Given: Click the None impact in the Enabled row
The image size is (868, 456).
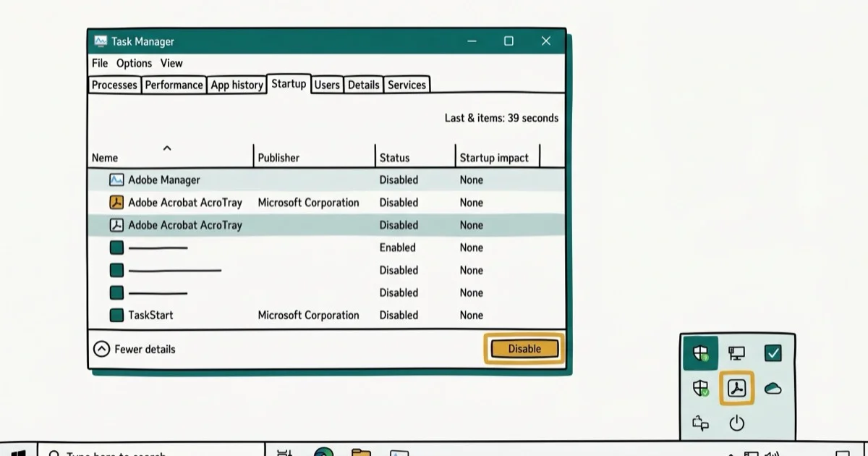Looking at the screenshot, I should [x=471, y=248].
